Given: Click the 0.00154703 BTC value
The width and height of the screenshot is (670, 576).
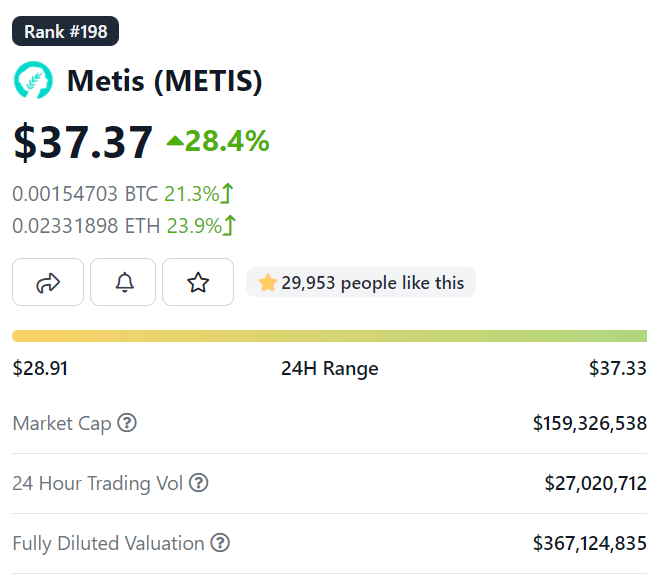Looking at the screenshot, I should (x=85, y=194).
